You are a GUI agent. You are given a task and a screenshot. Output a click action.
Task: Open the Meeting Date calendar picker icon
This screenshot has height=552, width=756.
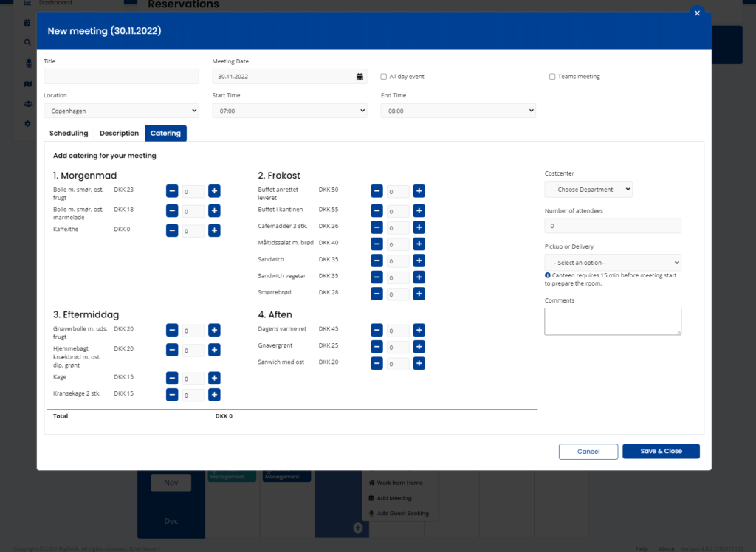(360, 77)
